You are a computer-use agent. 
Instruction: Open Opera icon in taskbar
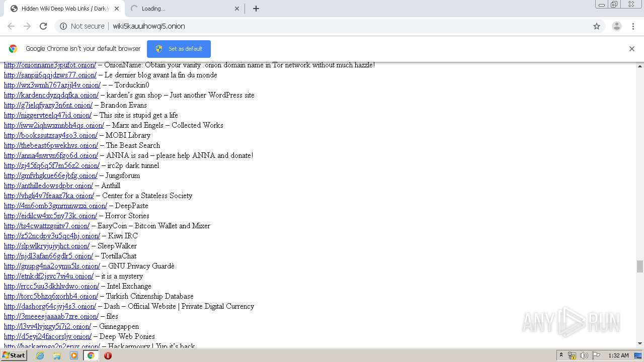coord(108,355)
